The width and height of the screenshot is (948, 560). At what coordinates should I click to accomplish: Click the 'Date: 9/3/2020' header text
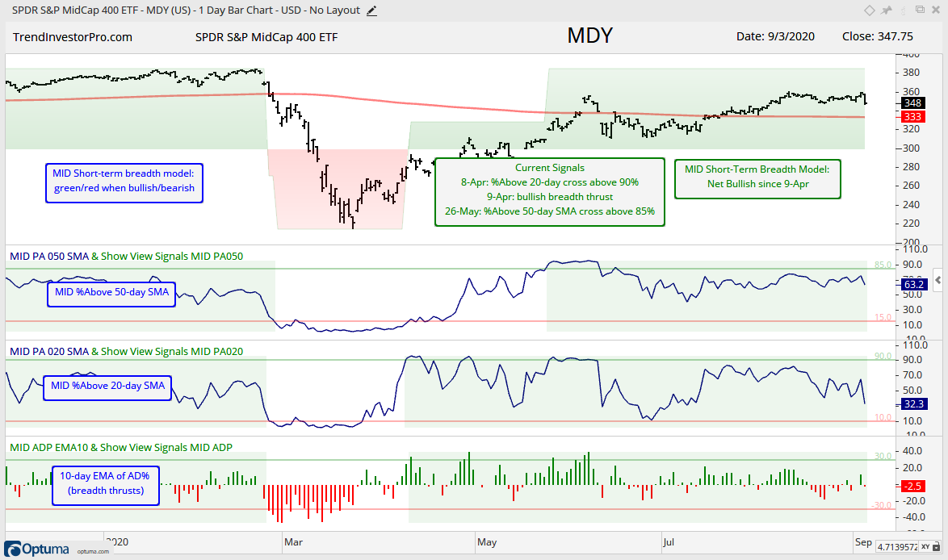pos(775,36)
